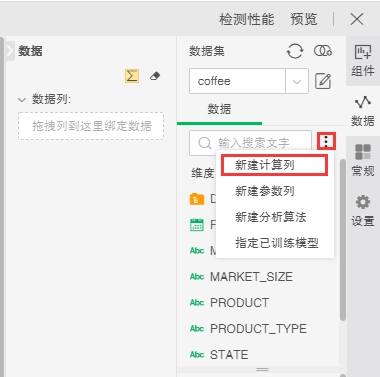Click the coffee dataset combo box
380x377 pixels.
tap(249, 81)
